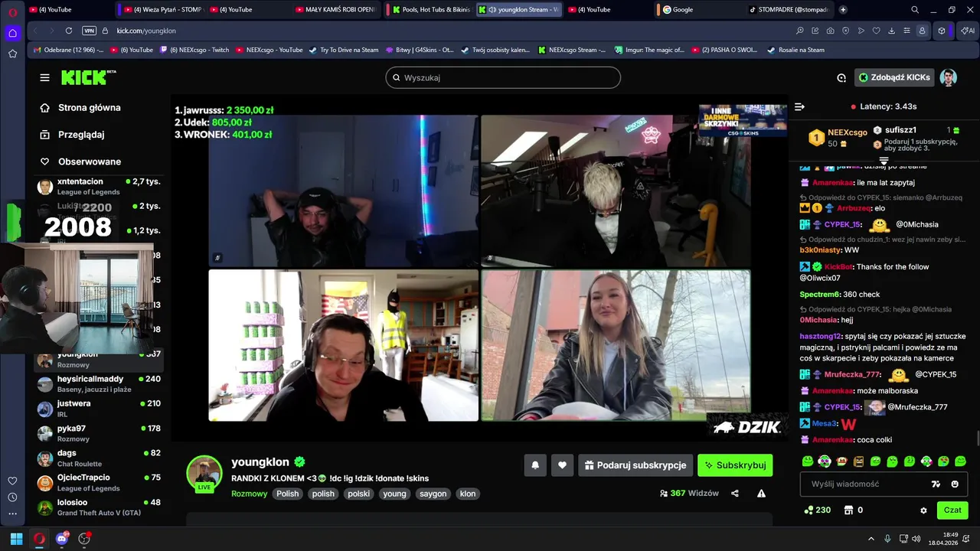Open the Kick hamburger sidebar menu
The height and width of the screenshot is (551, 980).
tap(44, 77)
